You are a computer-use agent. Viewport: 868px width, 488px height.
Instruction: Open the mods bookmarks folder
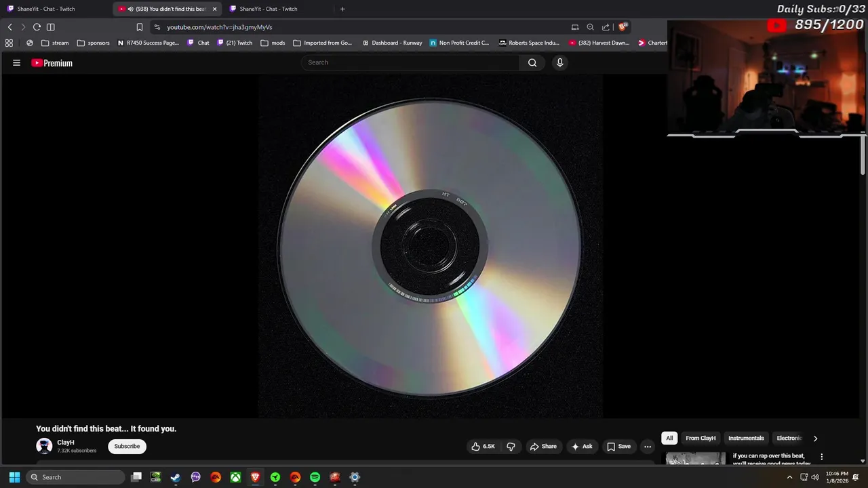coord(273,43)
